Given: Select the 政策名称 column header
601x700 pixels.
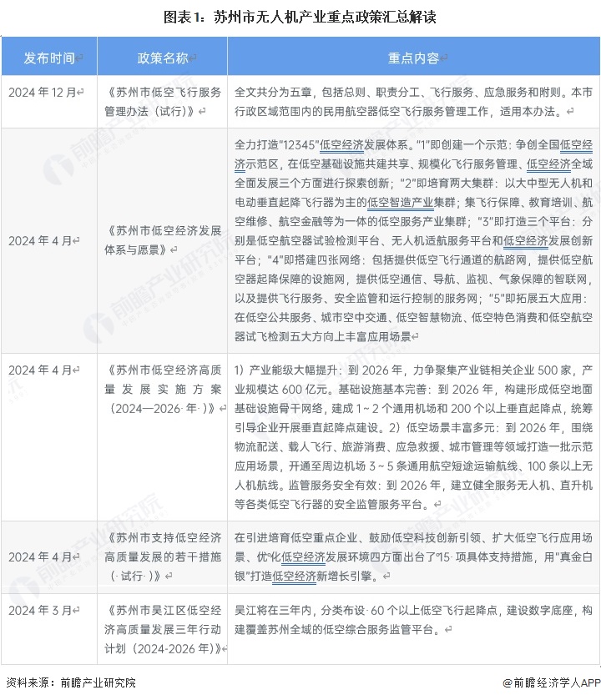Looking at the screenshot, I should click(163, 58).
